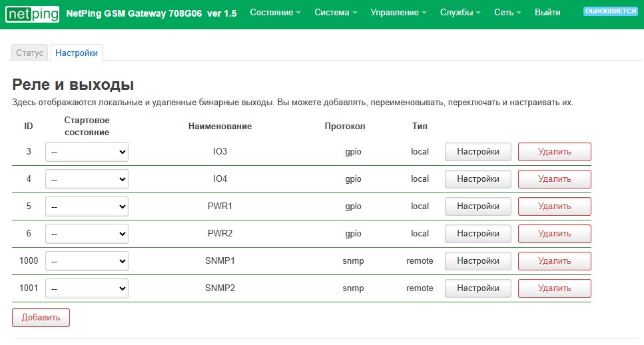Delete the SNMP1 remote output

(x=554, y=261)
